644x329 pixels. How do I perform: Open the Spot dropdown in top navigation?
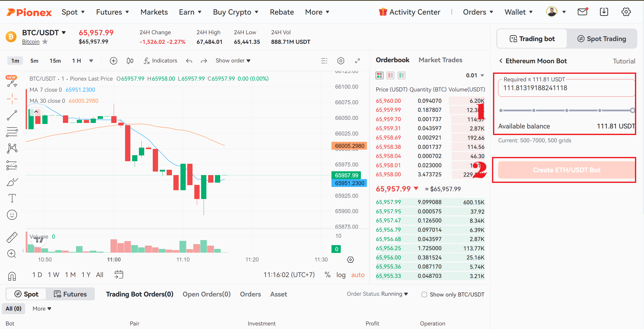(x=73, y=12)
